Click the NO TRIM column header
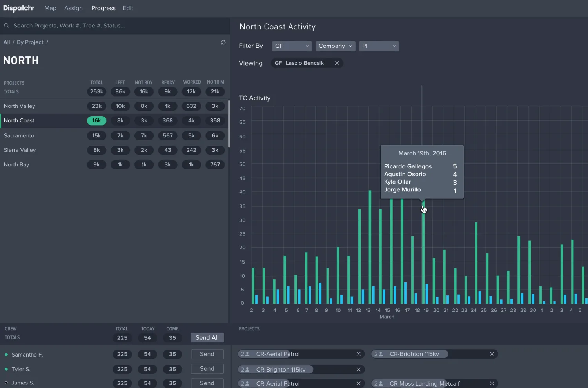 (x=216, y=82)
